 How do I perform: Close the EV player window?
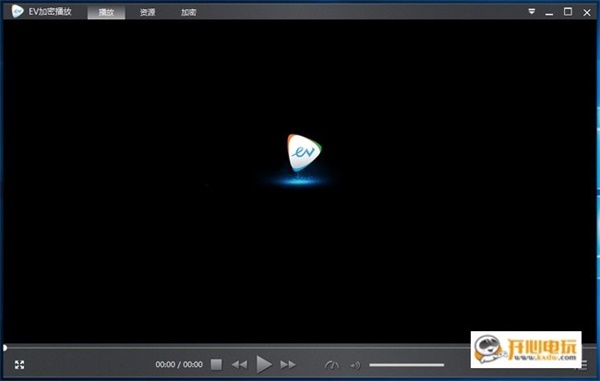pos(587,12)
